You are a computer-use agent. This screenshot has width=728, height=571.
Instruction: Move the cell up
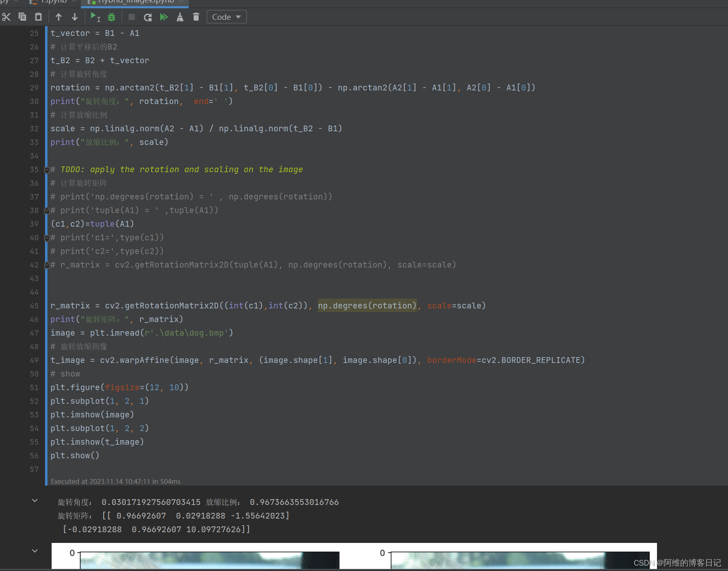tap(59, 17)
